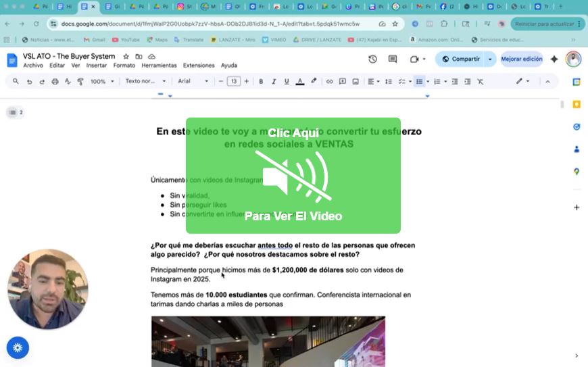Open the Archivo menu
The width and height of the screenshot is (588, 367).
33,66
